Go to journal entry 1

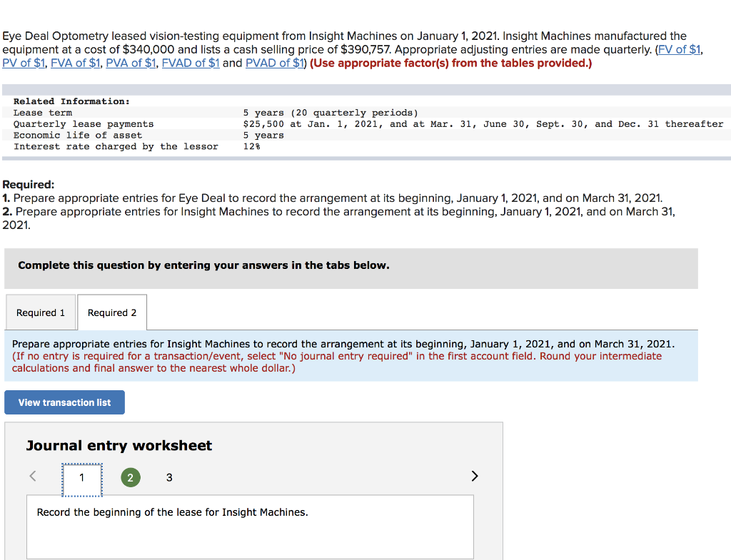(x=82, y=479)
